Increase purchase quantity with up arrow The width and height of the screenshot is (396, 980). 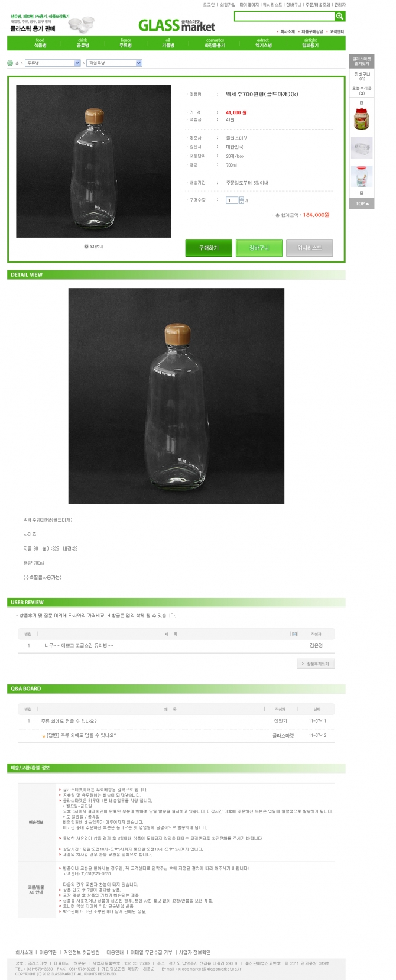pos(241,198)
